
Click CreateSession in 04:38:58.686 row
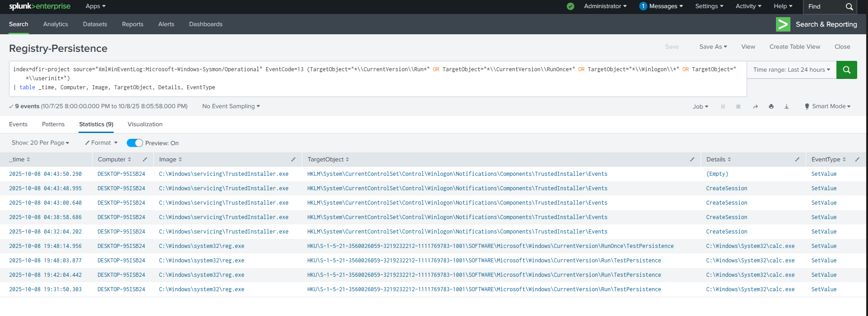click(727, 217)
